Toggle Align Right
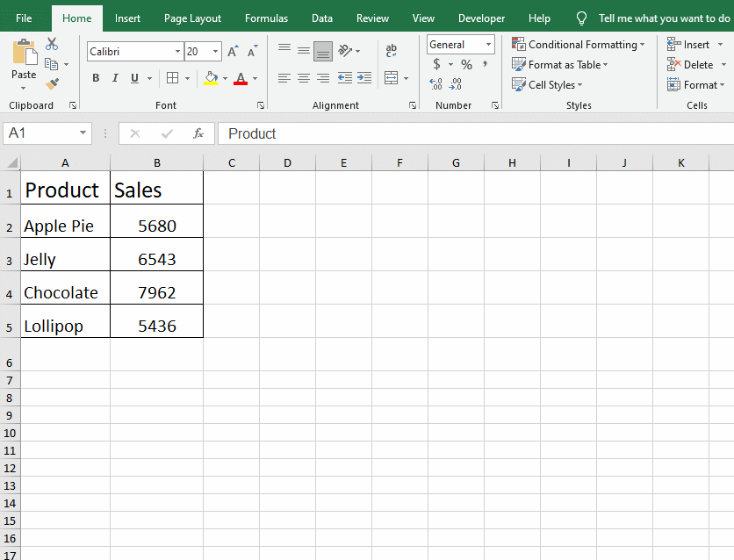Viewport: 734px width, 560px height. [323, 77]
